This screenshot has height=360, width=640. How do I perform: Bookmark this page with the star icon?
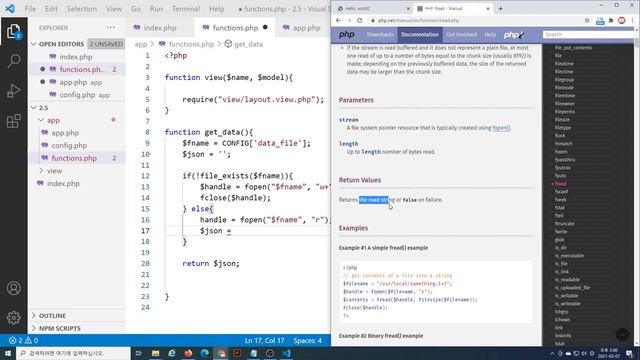(x=587, y=20)
